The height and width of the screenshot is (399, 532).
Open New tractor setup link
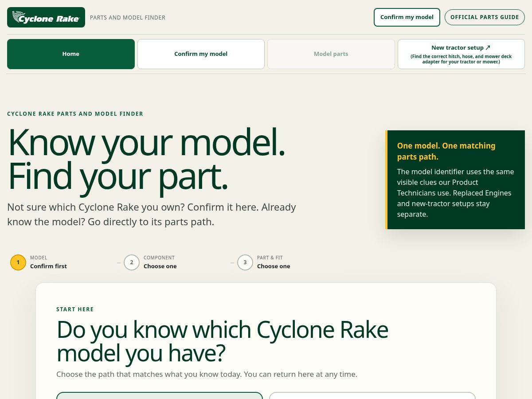(x=461, y=54)
